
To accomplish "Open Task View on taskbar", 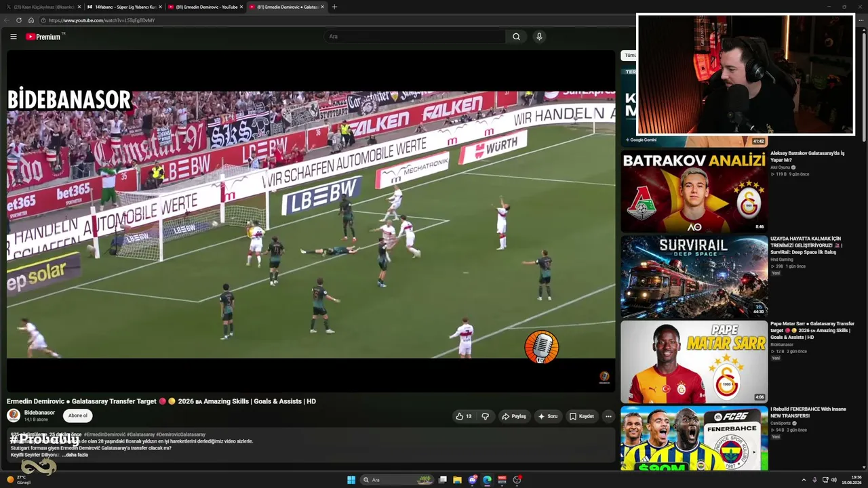I will pos(443,480).
